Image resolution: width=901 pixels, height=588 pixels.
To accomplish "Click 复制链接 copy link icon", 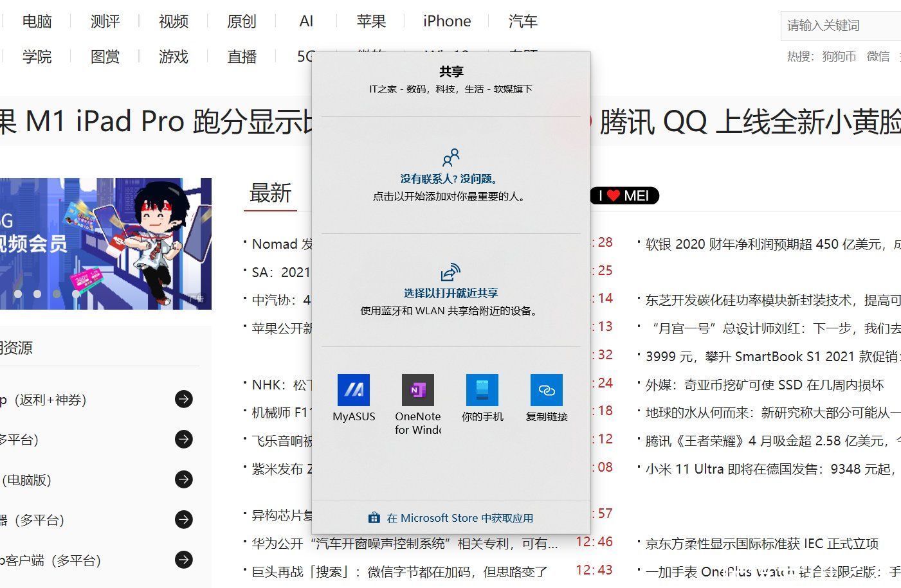I will click(x=547, y=390).
